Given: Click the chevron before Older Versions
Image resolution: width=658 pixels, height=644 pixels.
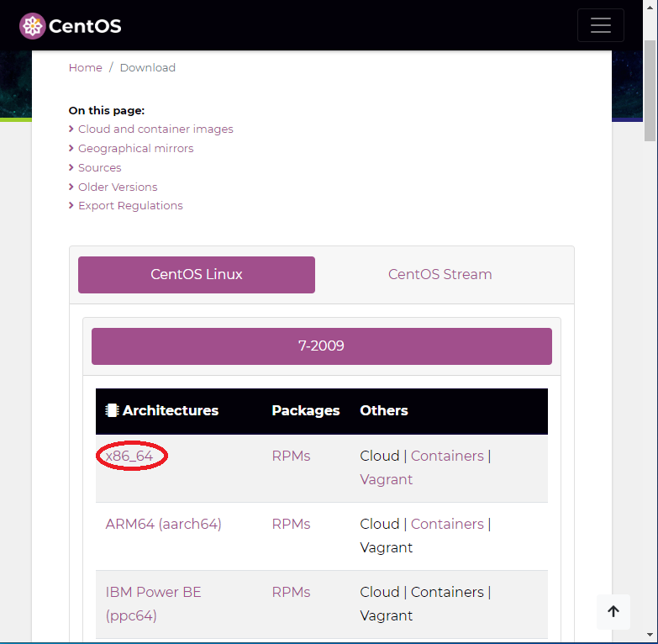Looking at the screenshot, I should pos(71,187).
